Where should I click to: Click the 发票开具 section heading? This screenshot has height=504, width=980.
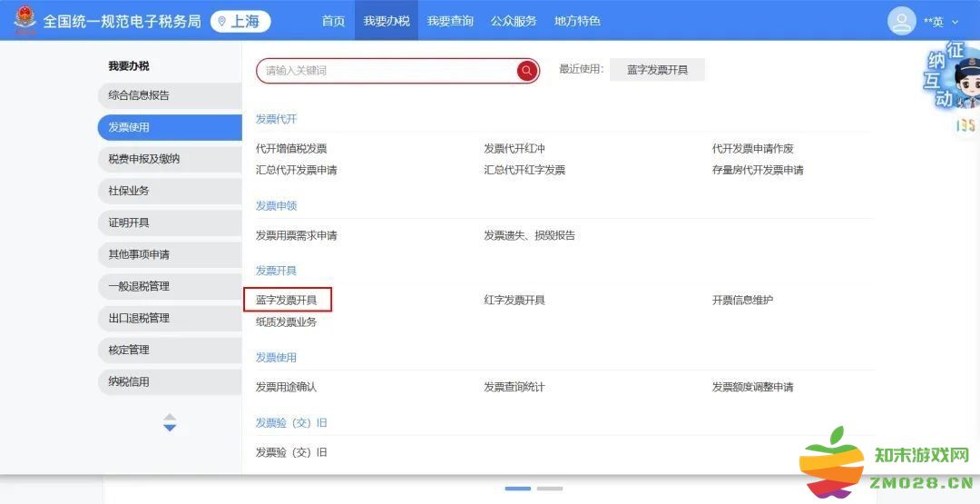pos(276,270)
